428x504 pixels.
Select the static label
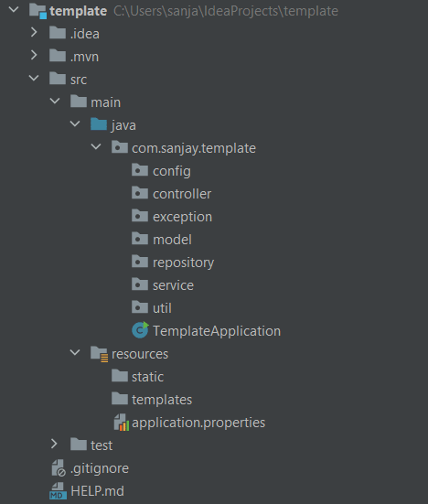pos(148,377)
